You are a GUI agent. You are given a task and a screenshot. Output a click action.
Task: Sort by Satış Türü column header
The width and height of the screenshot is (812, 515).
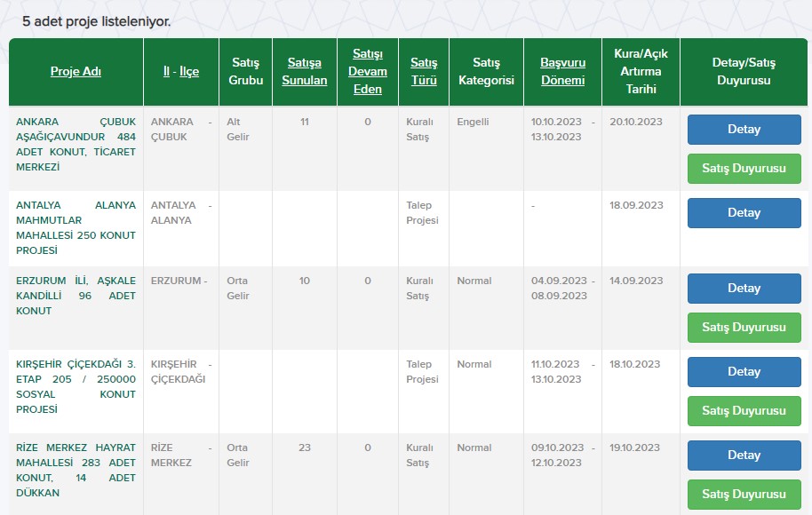click(424, 71)
